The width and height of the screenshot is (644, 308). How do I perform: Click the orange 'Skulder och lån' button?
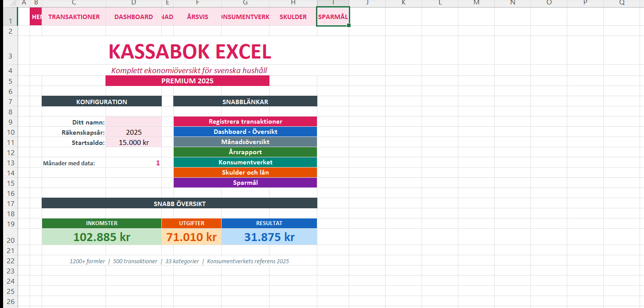(x=245, y=172)
